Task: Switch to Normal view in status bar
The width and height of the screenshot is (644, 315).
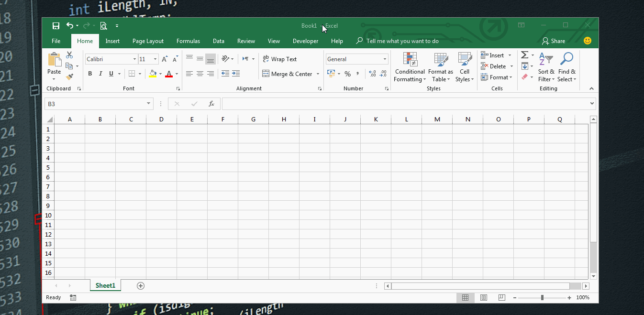Action: (x=465, y=297)
